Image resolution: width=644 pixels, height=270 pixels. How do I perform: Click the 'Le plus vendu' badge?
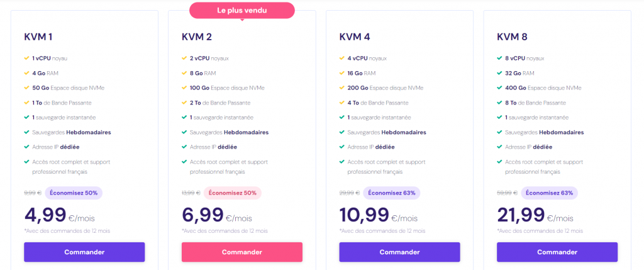pos(241,10)
